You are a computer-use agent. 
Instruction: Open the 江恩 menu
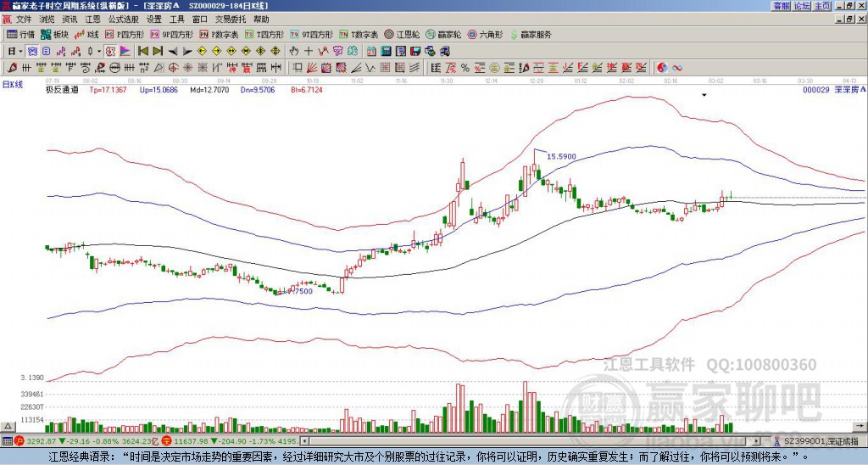(x=93, y=20)
